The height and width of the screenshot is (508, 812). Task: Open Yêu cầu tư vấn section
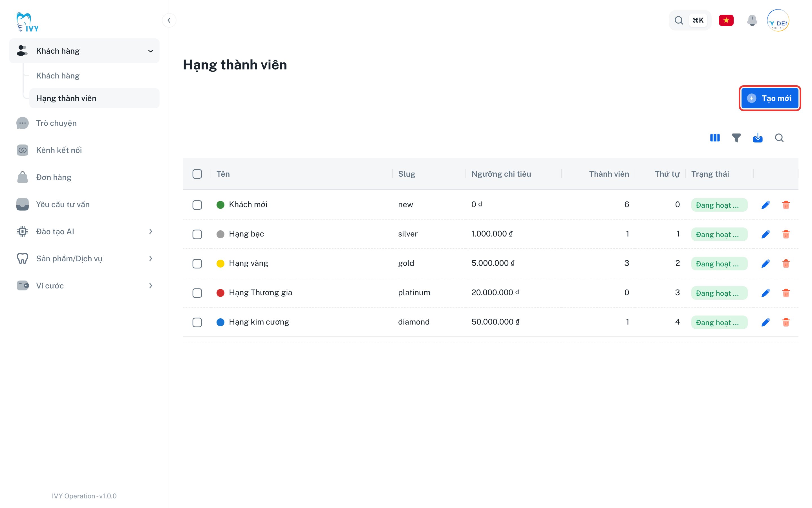(x=84, y=204)
